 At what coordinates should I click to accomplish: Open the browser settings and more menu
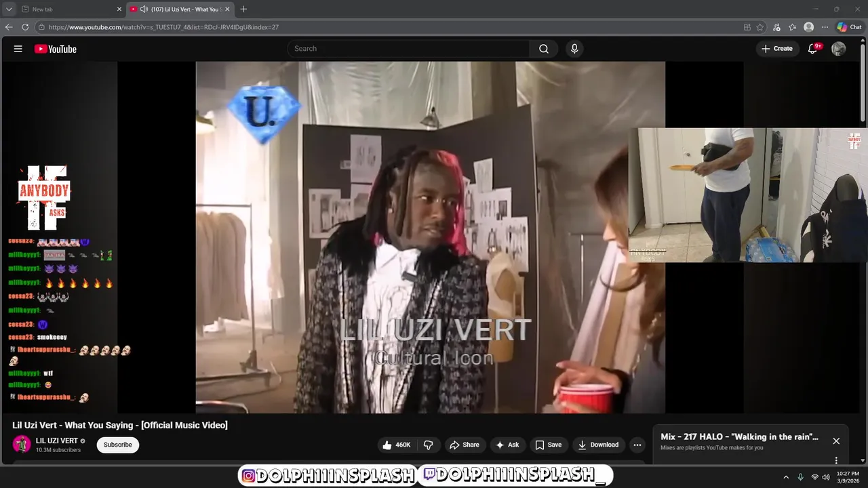click(825, 27)
